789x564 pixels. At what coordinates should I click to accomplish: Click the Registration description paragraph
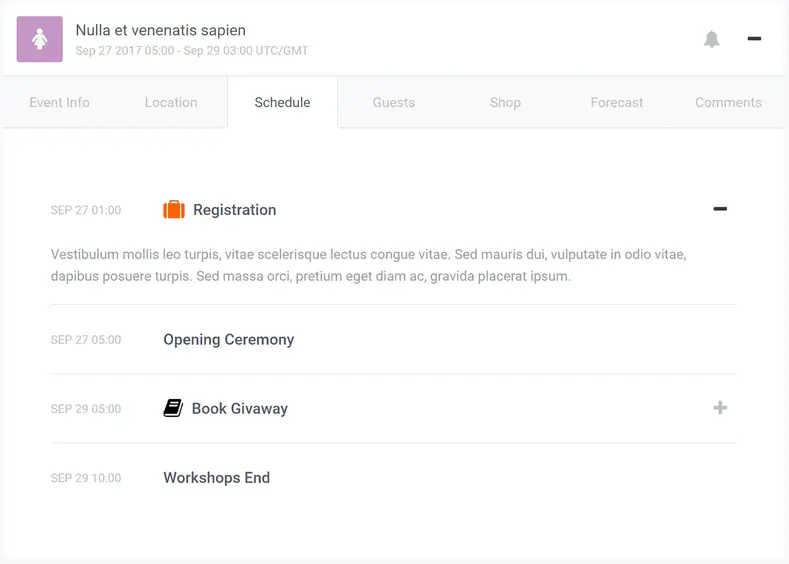(x=369, y=265)
